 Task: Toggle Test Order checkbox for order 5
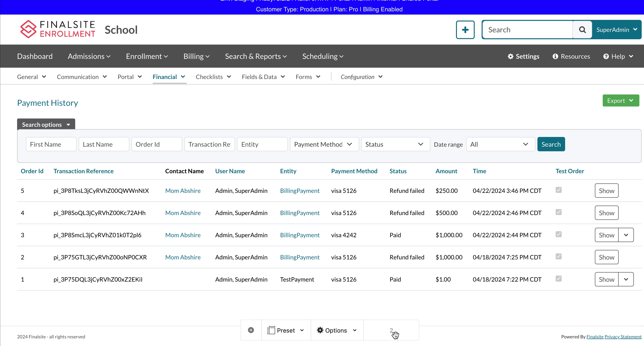coord(558,190)
